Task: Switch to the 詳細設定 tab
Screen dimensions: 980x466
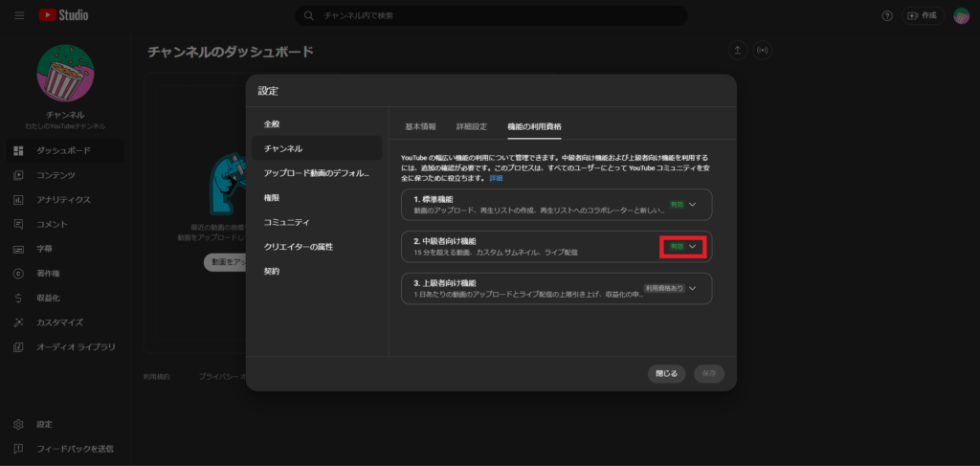Action: (471, 126)
